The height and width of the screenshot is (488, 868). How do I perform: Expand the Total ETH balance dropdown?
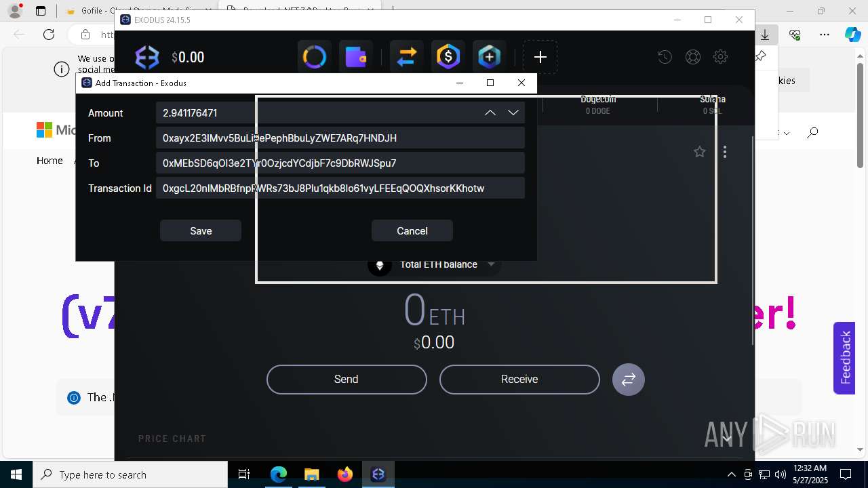[492, 264]
